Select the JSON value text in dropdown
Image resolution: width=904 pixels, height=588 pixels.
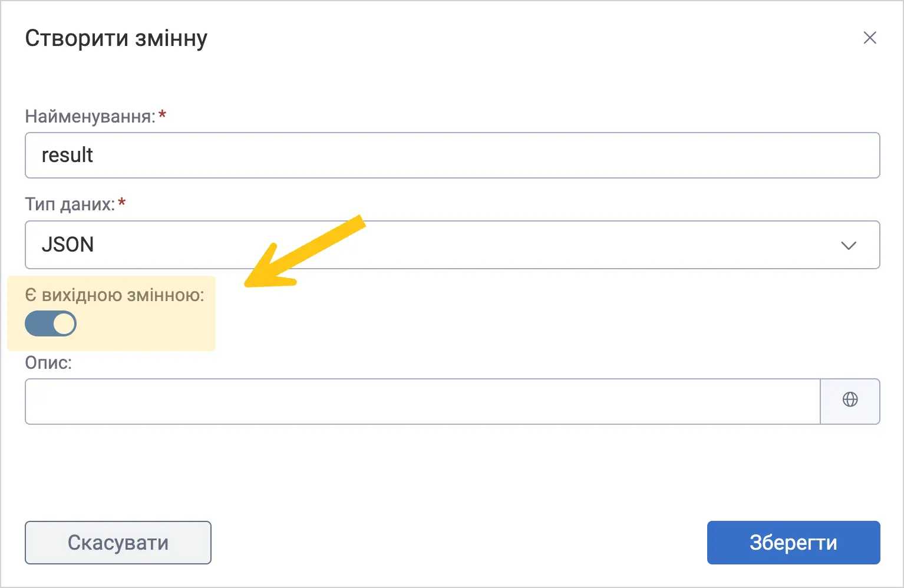coord(68,245)
